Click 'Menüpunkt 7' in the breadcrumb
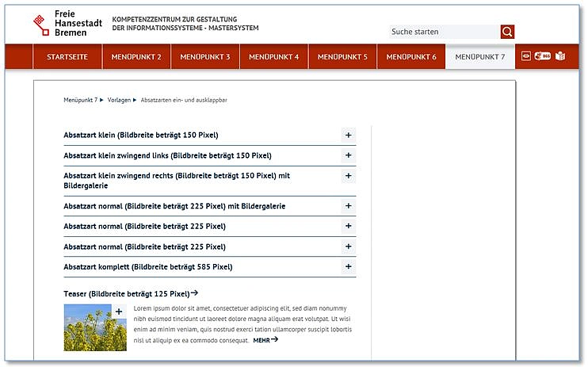The height and width of the screenshot is (367, 588). pos(80,101)
